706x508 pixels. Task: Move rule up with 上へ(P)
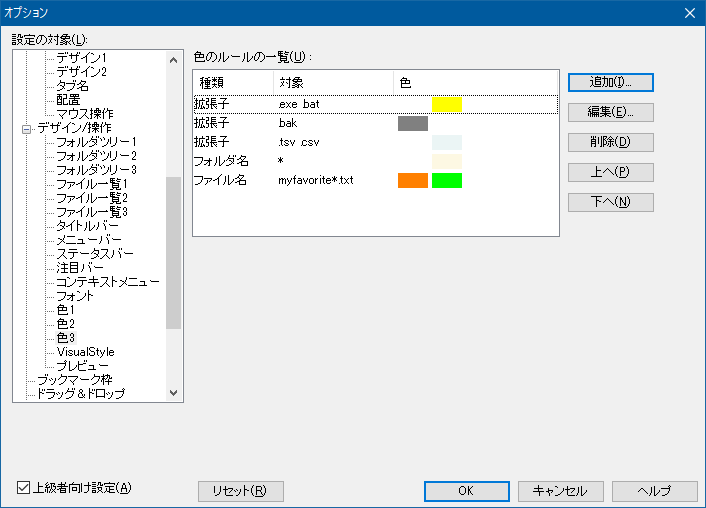click(x=610, y=172)
